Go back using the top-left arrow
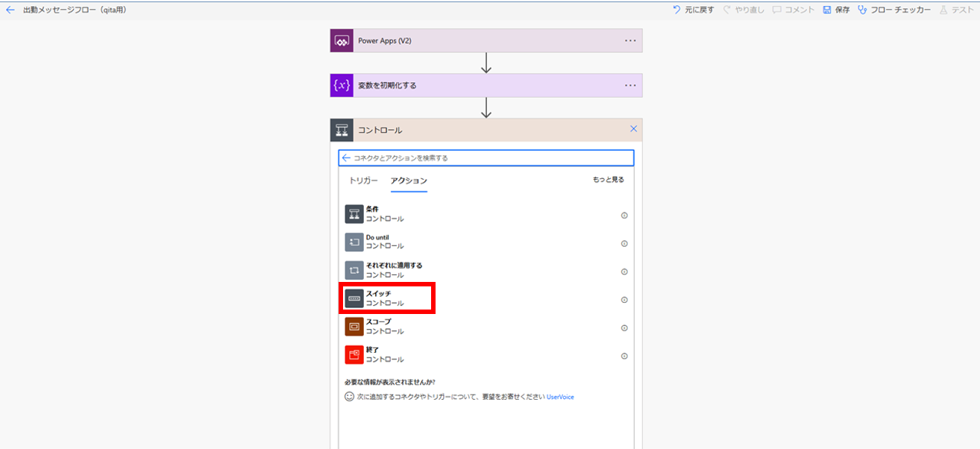 coord(10,10)
